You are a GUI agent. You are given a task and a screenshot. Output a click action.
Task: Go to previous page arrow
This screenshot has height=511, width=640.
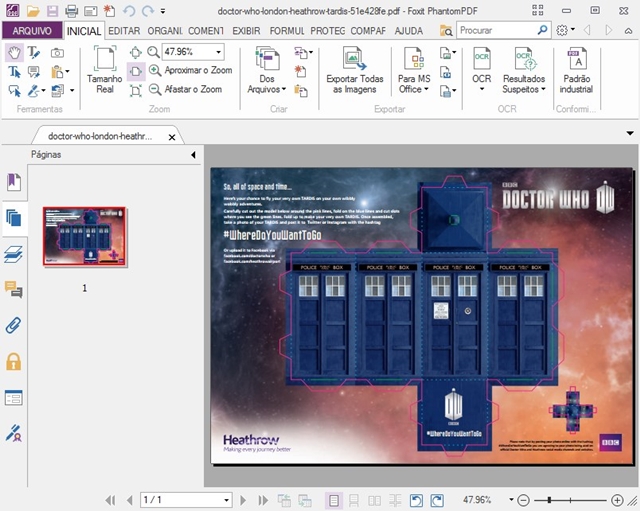tap(130, 500)
